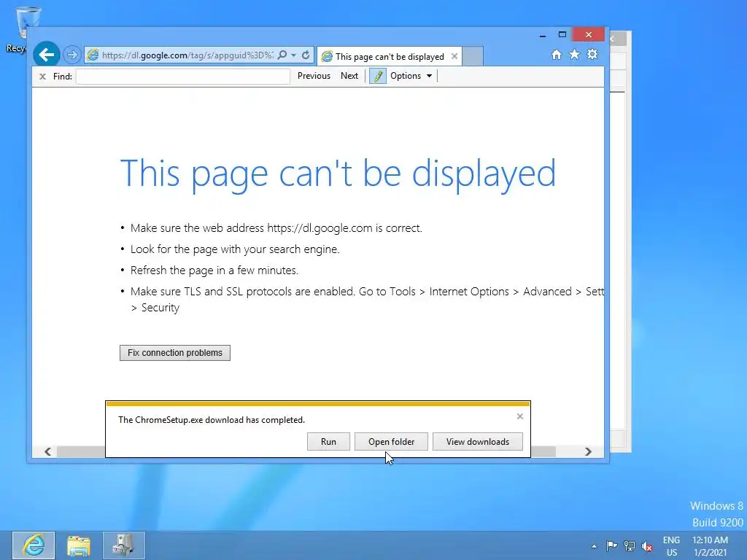Click Open folder button
This screenshot has width=747, height=560.
(x=391, y=441)
